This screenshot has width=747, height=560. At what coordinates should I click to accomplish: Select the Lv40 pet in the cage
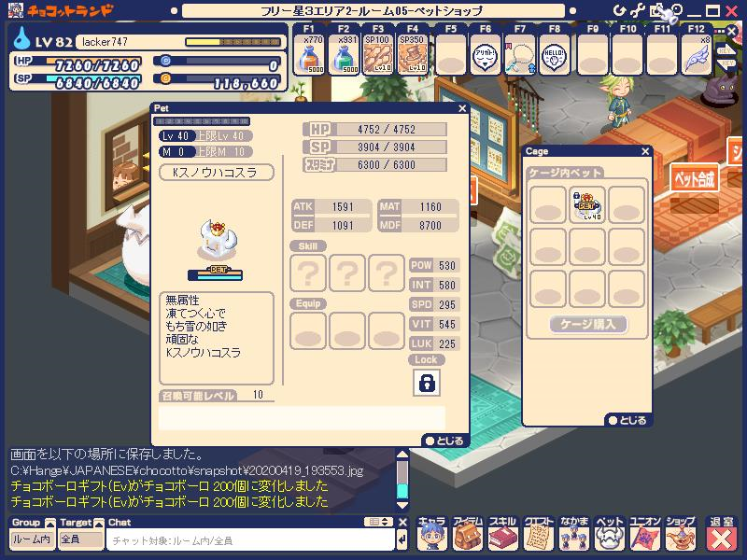pyautogui.click(x=588, y=205)
